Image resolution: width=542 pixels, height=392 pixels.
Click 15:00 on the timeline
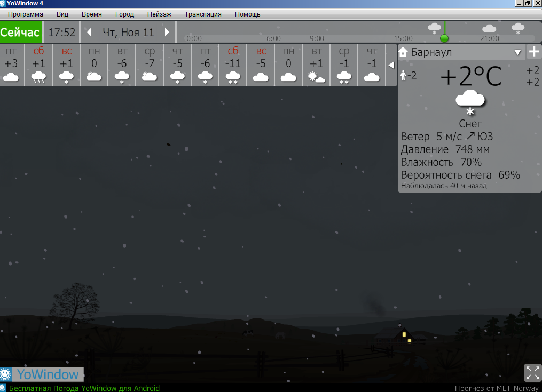[403, 38]
